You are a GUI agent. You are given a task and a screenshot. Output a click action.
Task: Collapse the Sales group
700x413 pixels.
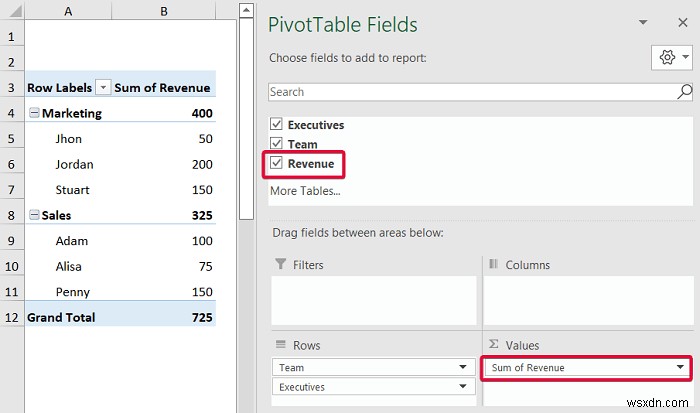(x=34, y=215)
